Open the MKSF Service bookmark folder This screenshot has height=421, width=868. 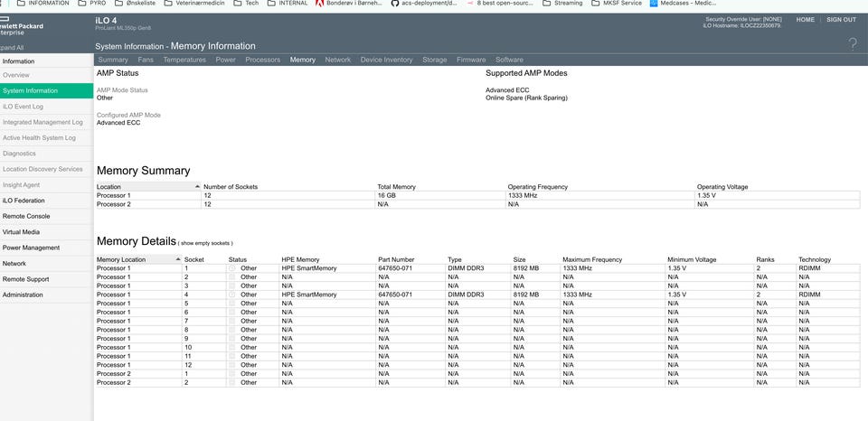[617, 4]
